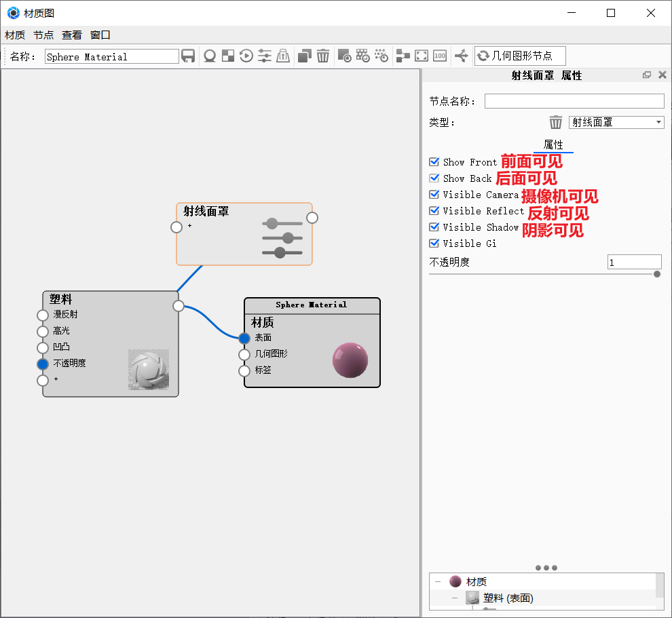Viewport: 672px width, 618px height.
Task: Open the 材质 menu
Action: click(15, 35)
